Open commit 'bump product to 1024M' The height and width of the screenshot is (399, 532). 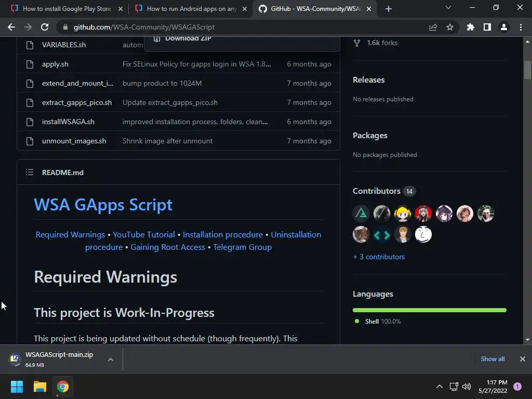[x=162, y=84]
